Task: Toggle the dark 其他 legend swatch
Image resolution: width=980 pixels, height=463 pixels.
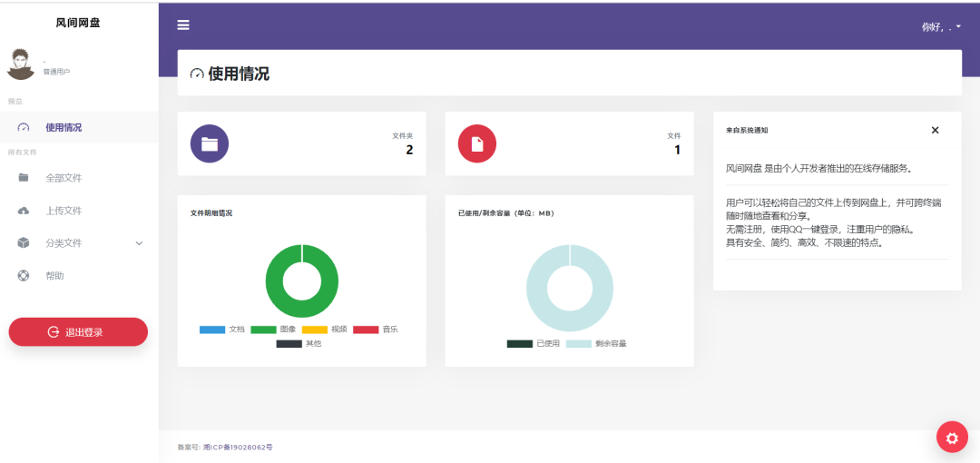Action: point(289,344)
